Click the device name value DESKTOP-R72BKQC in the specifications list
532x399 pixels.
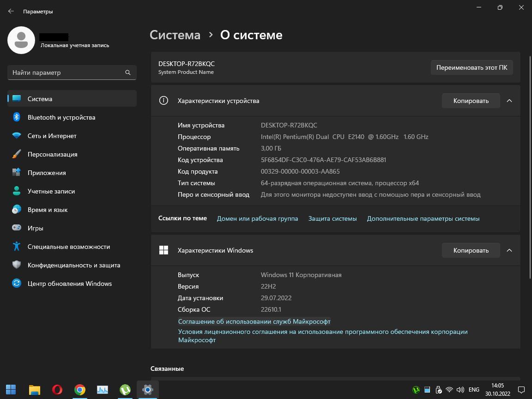[x=289, y=125]
